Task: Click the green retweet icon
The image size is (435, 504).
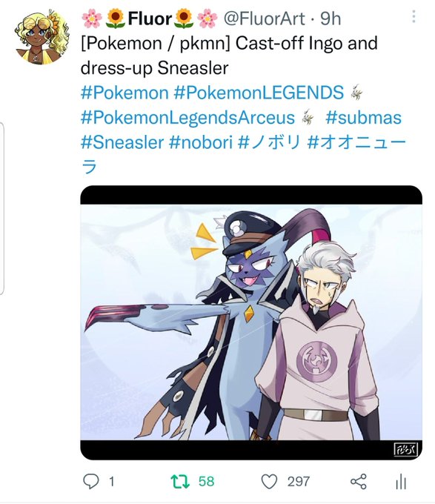Action: point(180,482)
